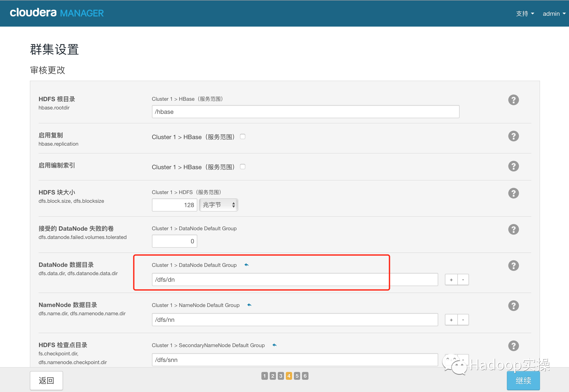569x392 pixels.
Task: Open the 兆字节 unit dropdown
Action: point(219,205)
